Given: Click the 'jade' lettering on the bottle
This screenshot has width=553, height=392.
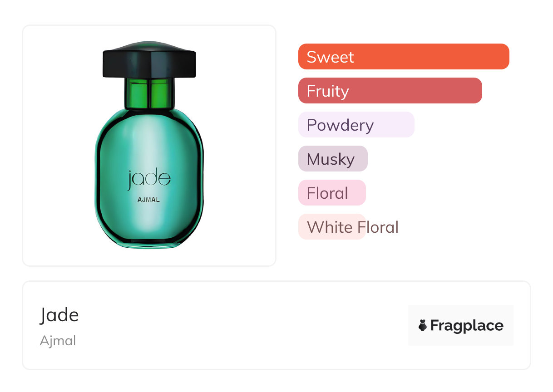Looking at the screenshot, I should point(149,179).
